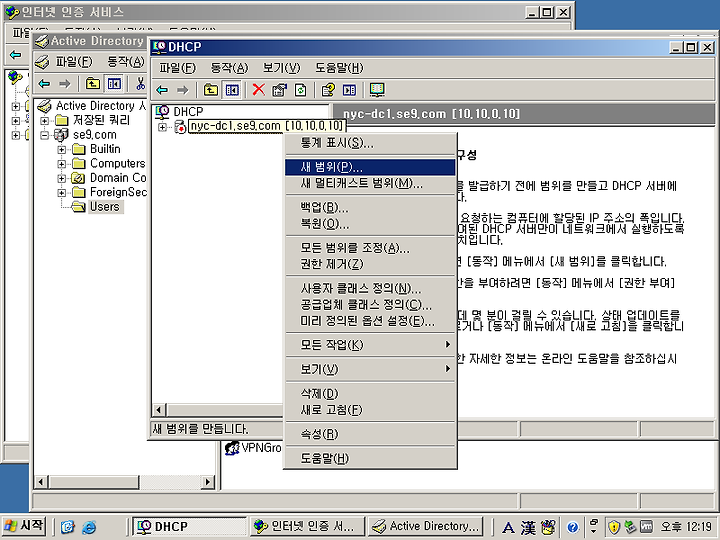Open the Active Directory 동작(A) menu

125,62
